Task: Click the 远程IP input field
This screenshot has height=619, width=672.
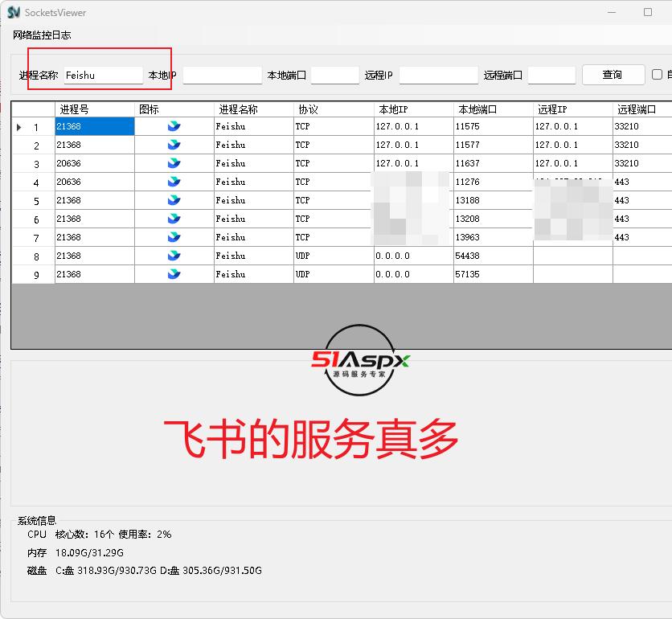Action: [438, 75]
